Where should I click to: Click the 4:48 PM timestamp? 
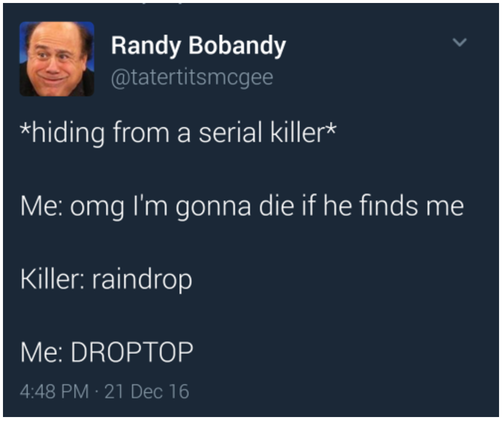coord(54,392)
